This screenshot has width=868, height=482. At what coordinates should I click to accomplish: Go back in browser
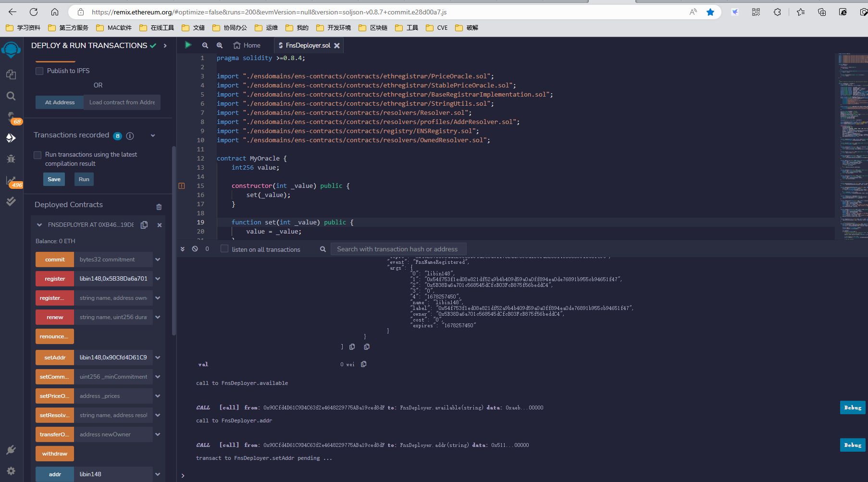pos(12,12)
